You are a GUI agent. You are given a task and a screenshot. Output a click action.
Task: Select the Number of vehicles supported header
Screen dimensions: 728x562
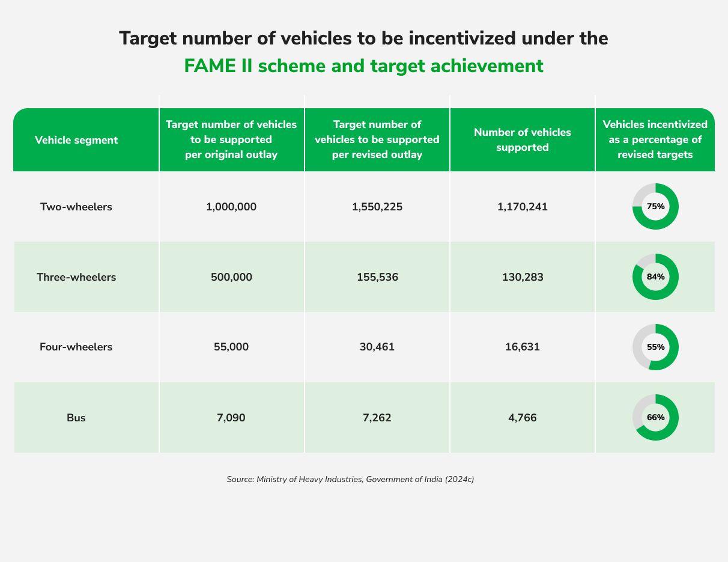point(522,139)
